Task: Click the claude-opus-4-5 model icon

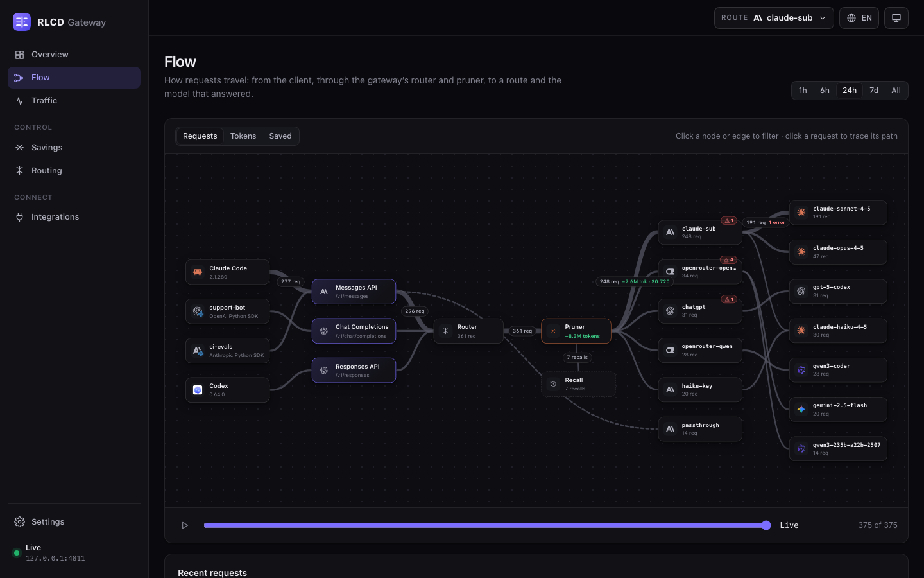Action: pos(801,252)
